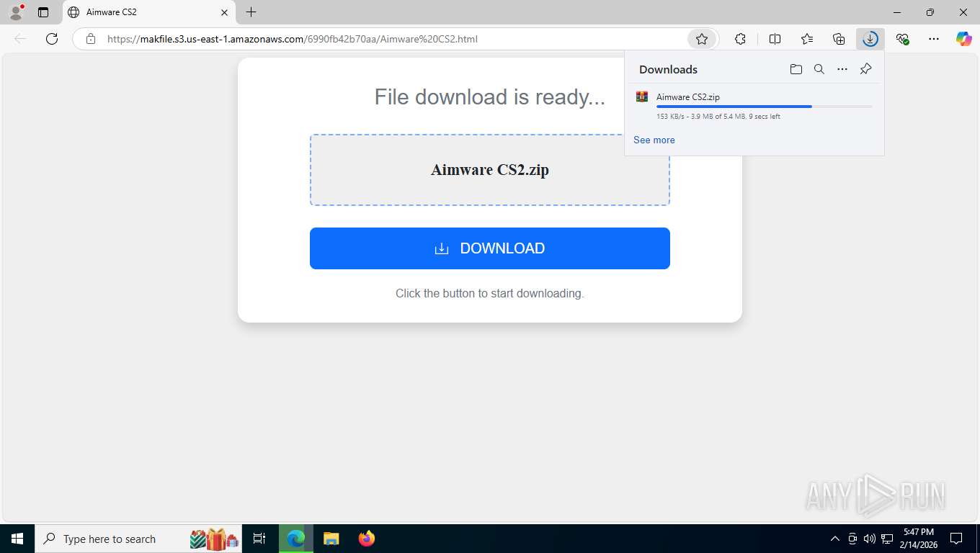Open the Favorites list icon

807,39
